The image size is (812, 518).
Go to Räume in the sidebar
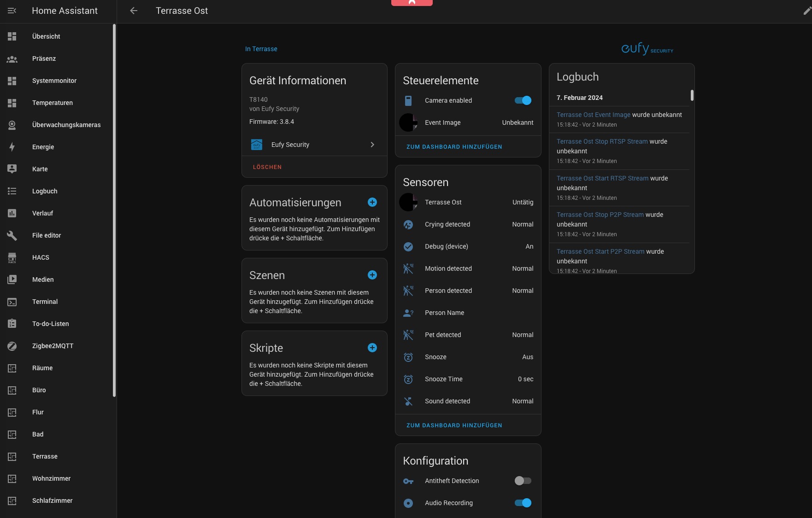pos(58,368)
